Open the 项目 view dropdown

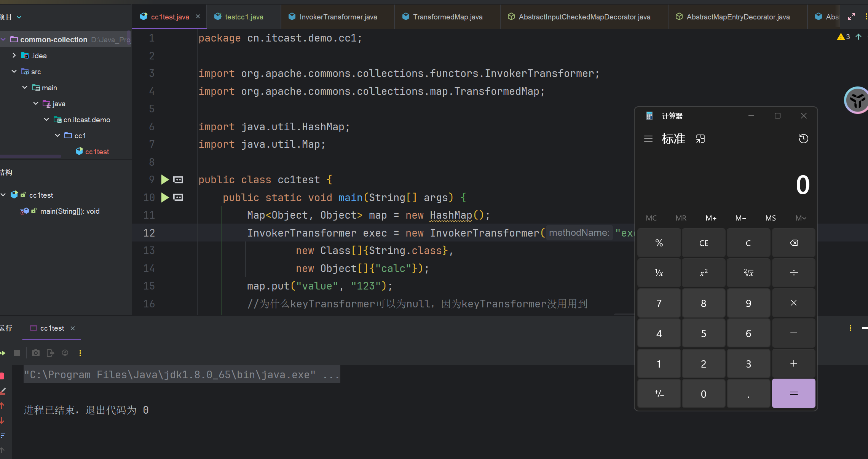coord(19,17)
